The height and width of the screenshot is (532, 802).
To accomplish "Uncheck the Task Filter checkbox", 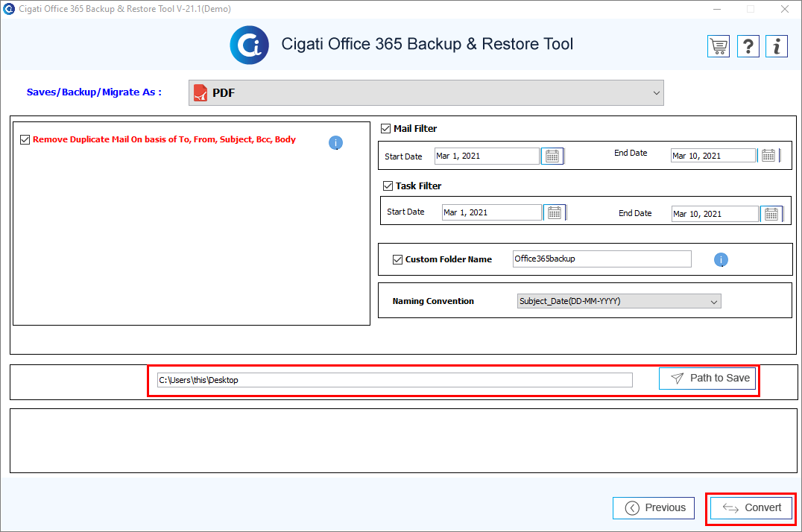I will tap(388, 186).
